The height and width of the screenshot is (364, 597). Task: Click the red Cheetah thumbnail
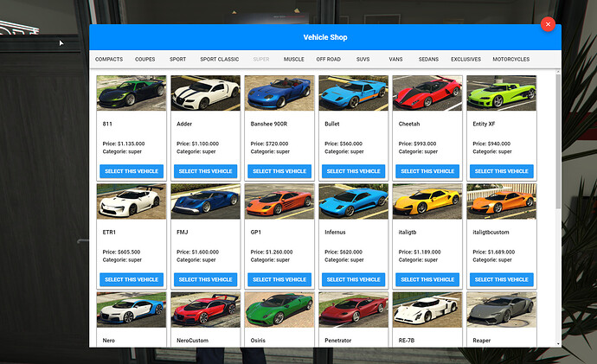[x=427, y=93]
